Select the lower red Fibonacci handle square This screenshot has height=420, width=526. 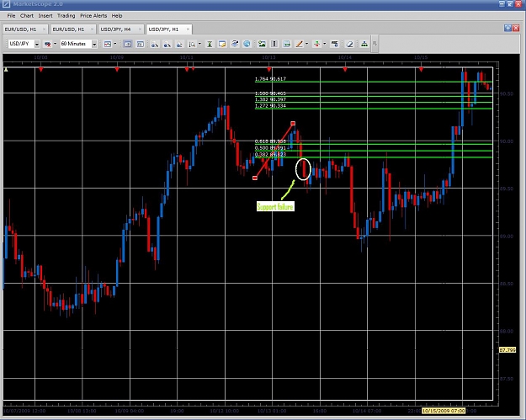pyautogui.click(x=255, y=178)
